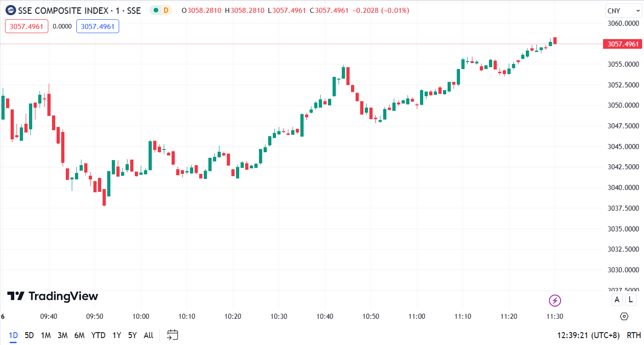Select the All time range tab

coord(148,335)
